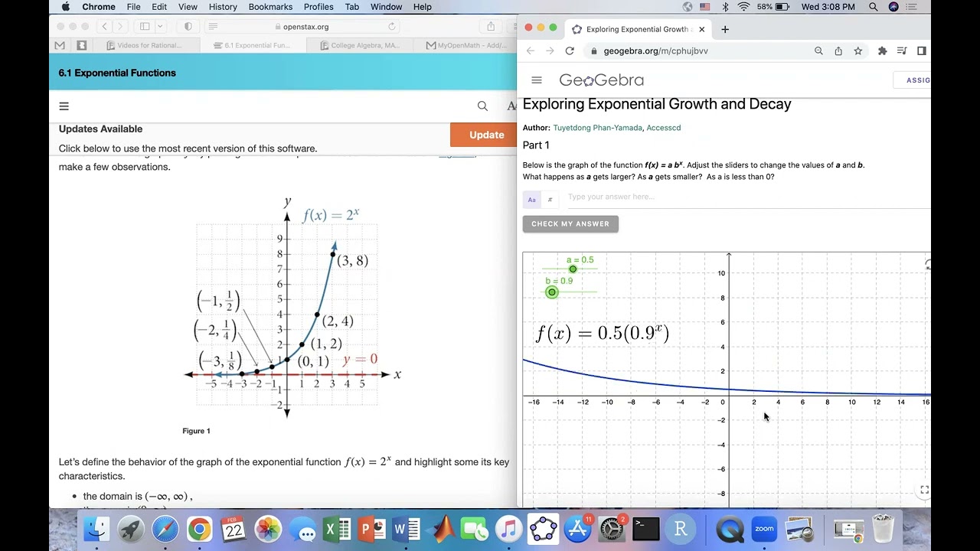The height and width of the screenshot is (551, 980).
Task: Expand the Safari sidebar dropdown arrow
Action: point(160,26)
